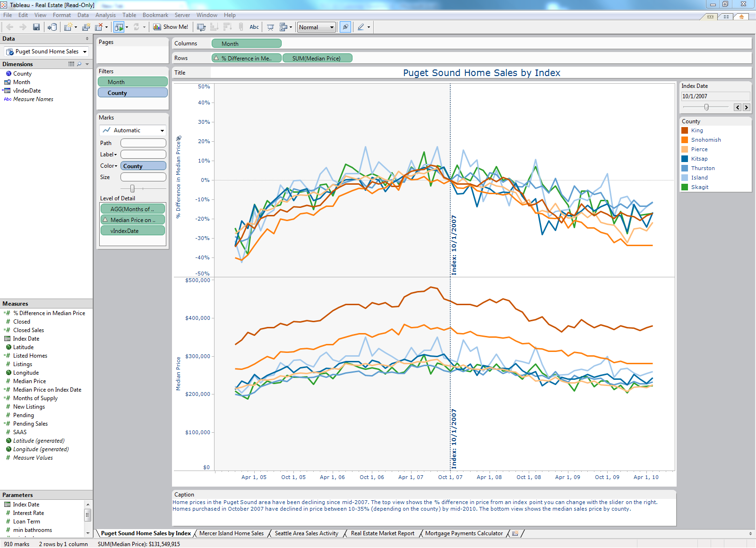This screenshot has width=756, height=548.
Task: Click the Undo arrow icon
Action: point(9,27)
